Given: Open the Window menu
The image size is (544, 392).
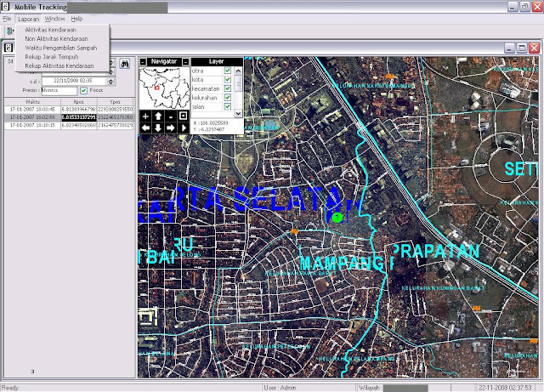Looking at the screenshot, I should coord(54,18).
